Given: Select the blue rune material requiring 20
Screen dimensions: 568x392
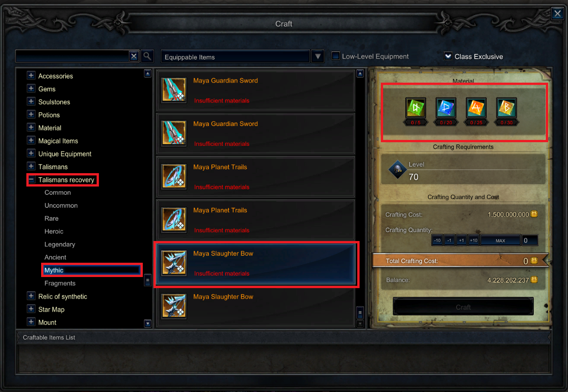Looking at the screenshot, I should pos(446,108).
